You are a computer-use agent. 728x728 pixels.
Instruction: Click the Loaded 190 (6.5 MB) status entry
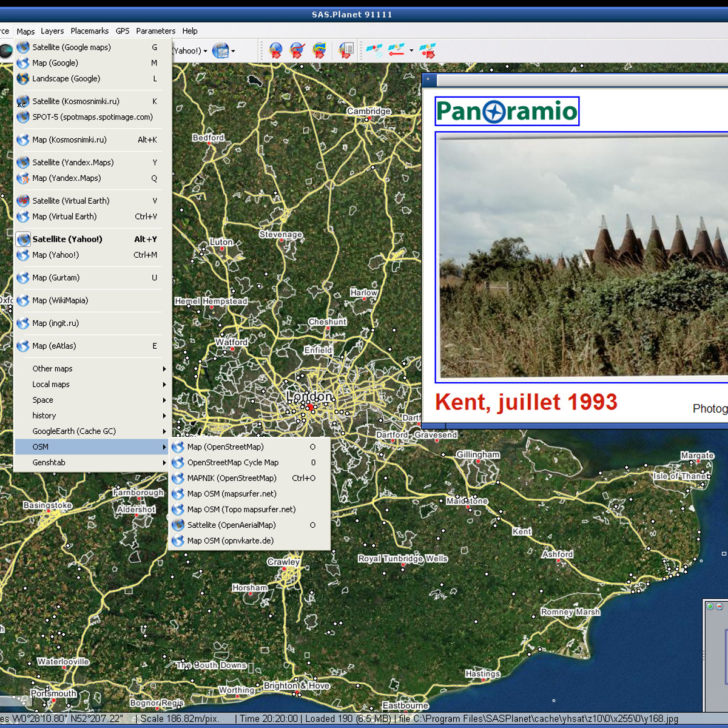point(348,719)
